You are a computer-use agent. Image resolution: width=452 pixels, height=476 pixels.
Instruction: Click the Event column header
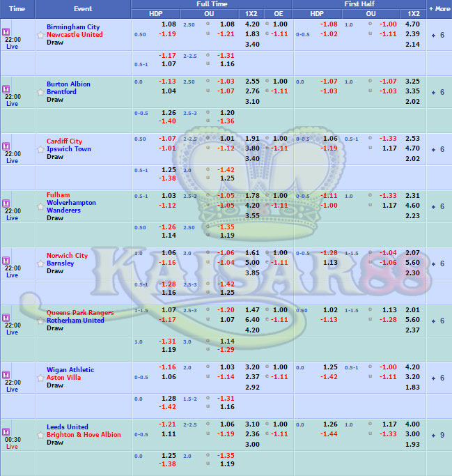tap(83, 9)
